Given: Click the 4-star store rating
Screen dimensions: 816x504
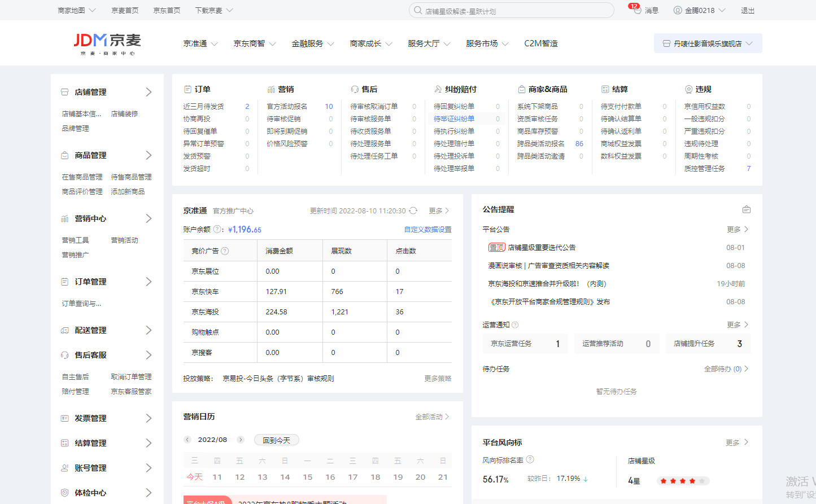Looking at the screenshot, I should (682, 481).
